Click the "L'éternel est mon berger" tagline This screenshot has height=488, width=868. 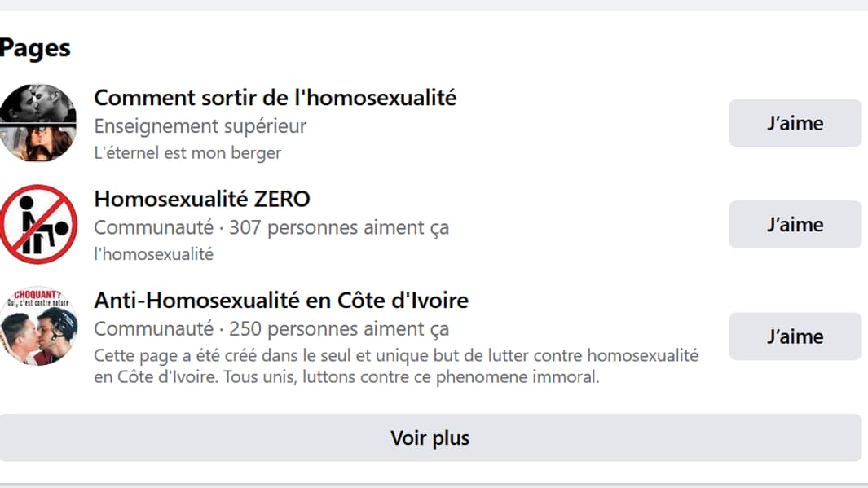pyautogui.click(x=187, y=152)
